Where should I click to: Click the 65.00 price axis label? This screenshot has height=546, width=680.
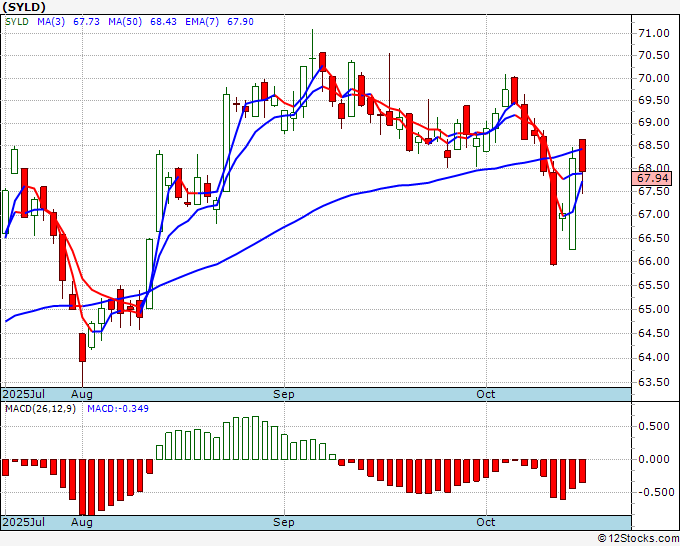coord(654,310)
